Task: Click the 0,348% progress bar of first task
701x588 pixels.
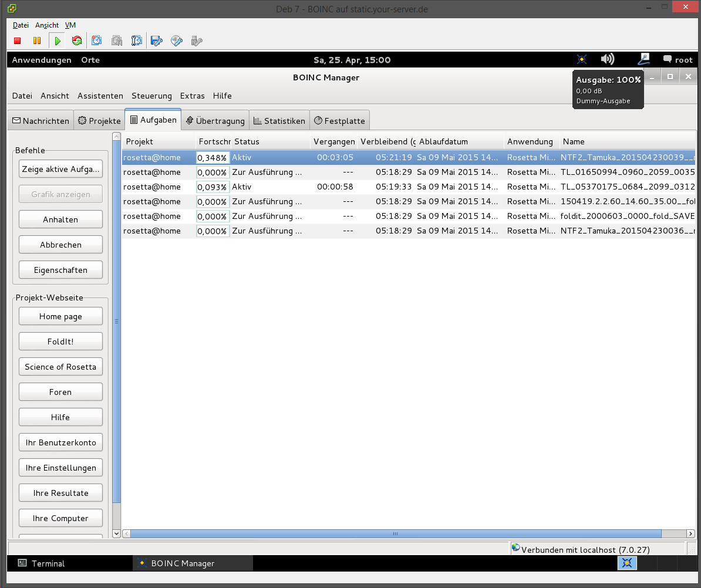Action: 213,158
